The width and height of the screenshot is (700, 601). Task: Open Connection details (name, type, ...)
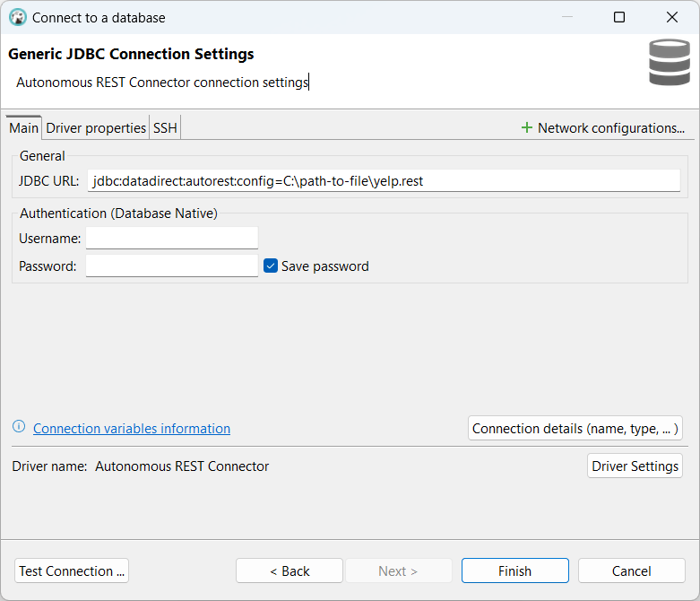(575, 429)
